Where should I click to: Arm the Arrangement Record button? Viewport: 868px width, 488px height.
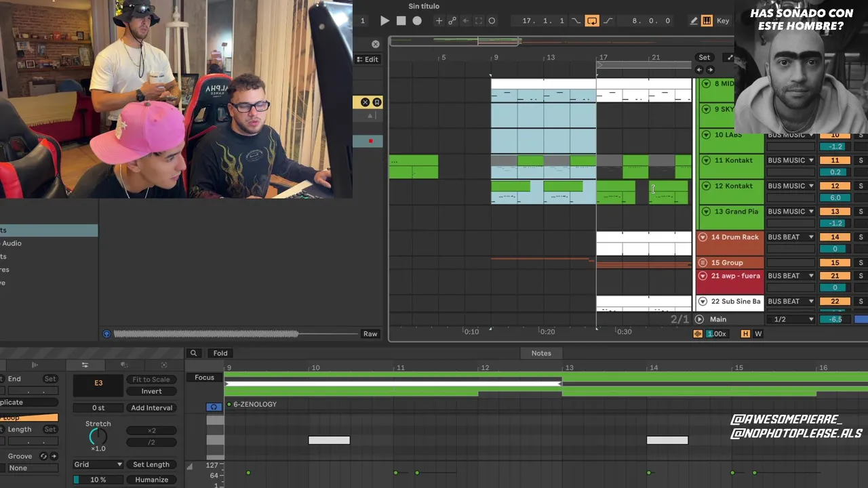[x=417, y=21]
